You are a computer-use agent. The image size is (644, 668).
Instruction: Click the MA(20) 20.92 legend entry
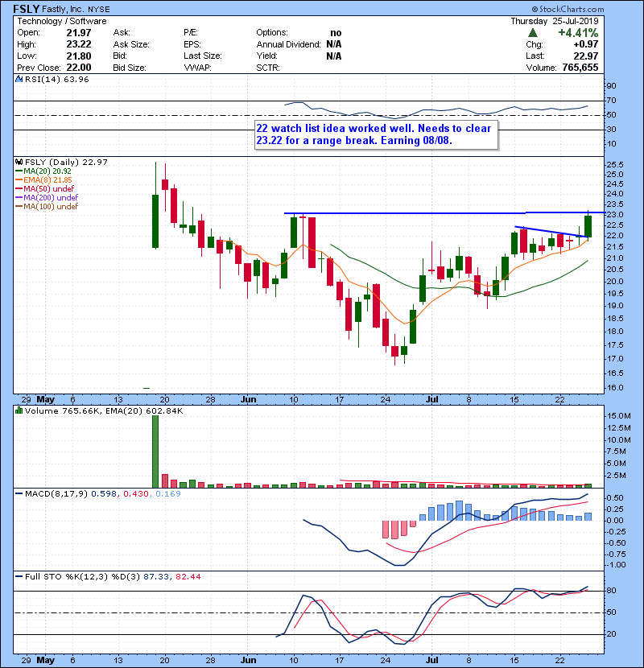click(43, 171)
